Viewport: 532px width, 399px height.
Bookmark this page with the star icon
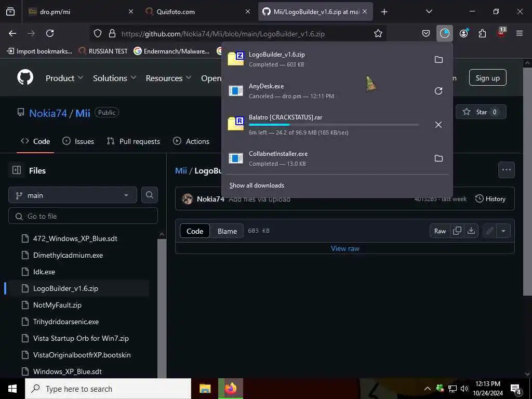[x=378, y=33]
